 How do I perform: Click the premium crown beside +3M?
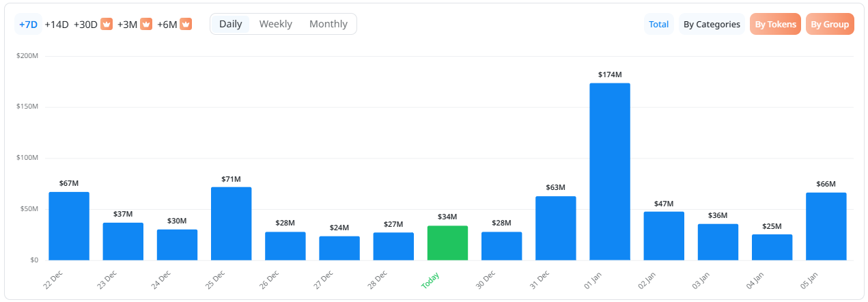point(146,24)
